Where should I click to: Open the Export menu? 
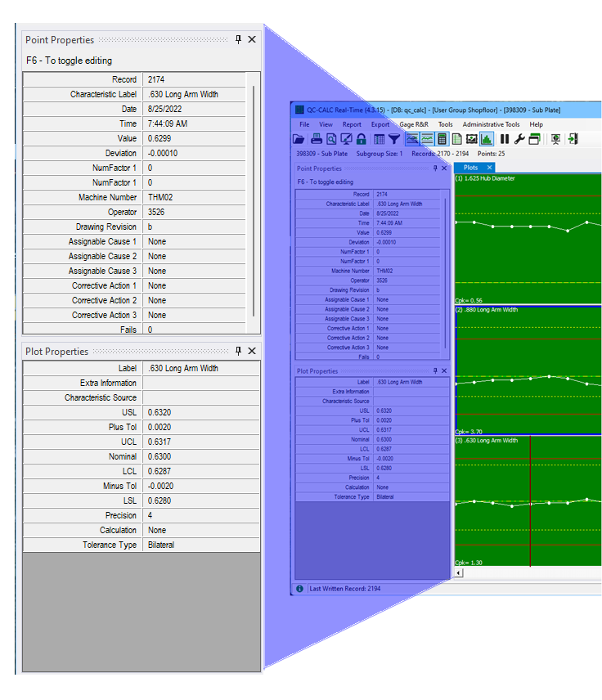coord(380,124)
